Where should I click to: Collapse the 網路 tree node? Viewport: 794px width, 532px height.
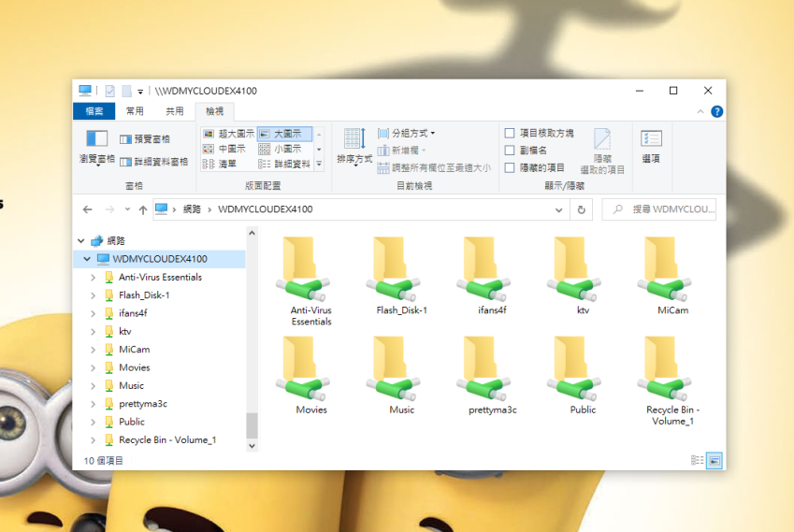[x=81, y=241]
